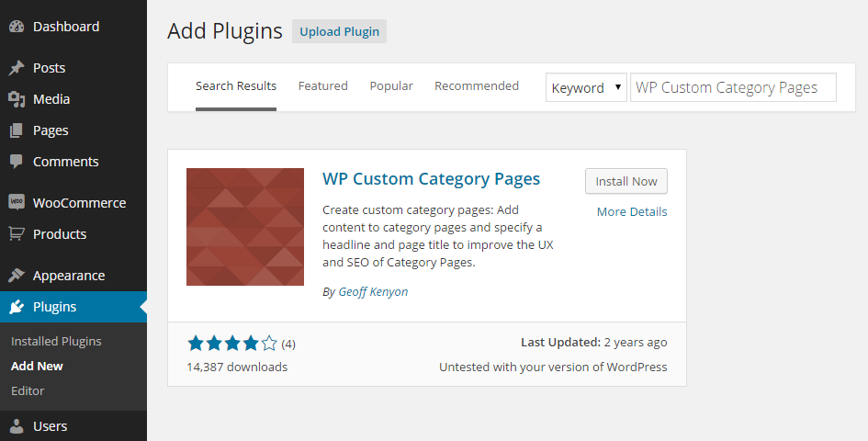Open the WooCommerce menu

coord(79,203)
